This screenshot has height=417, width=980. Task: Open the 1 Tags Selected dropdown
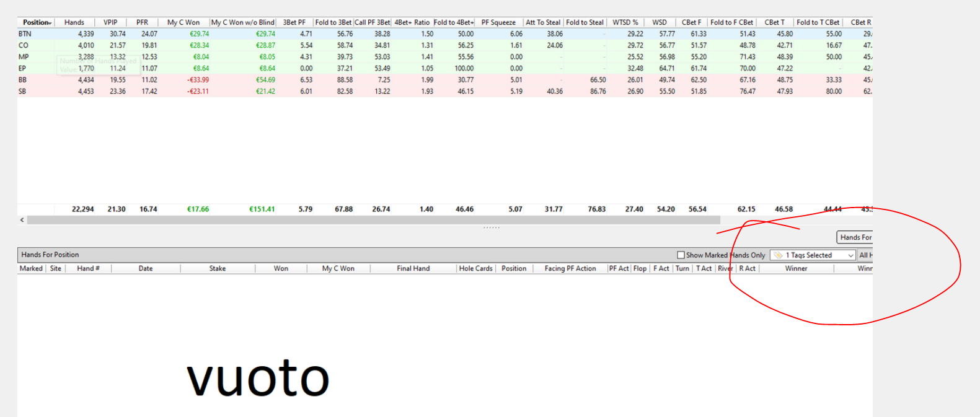coord(813,255)
